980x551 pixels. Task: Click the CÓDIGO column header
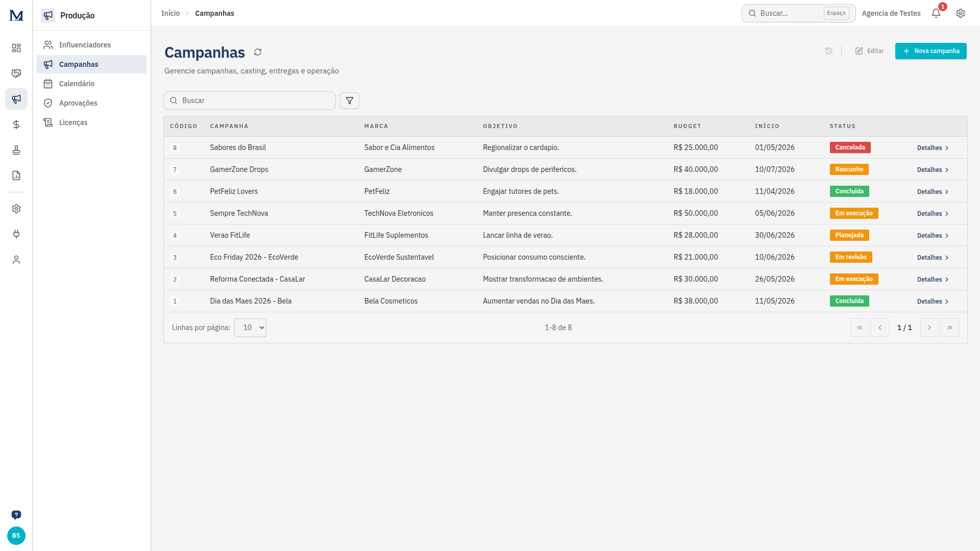(x=184, y=126)
